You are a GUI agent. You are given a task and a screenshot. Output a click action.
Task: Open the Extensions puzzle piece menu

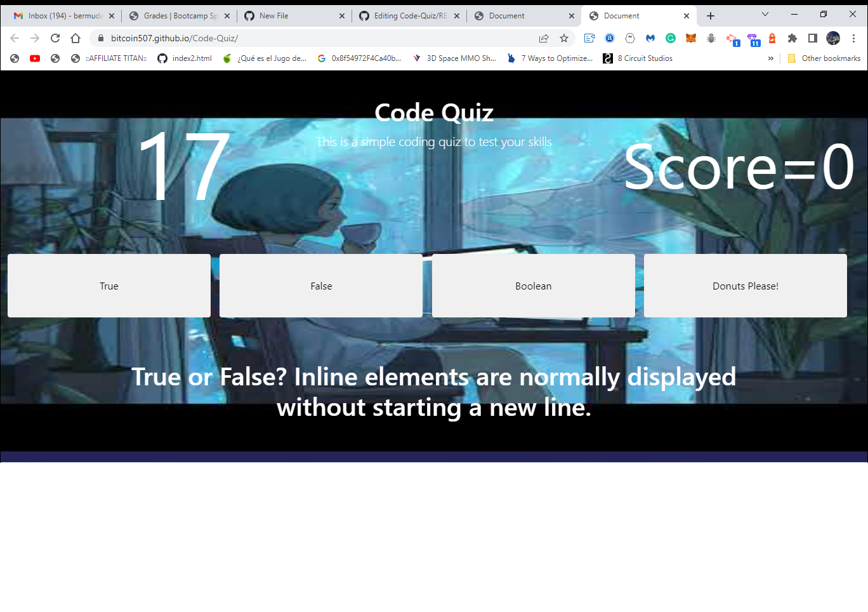(792, 38)
